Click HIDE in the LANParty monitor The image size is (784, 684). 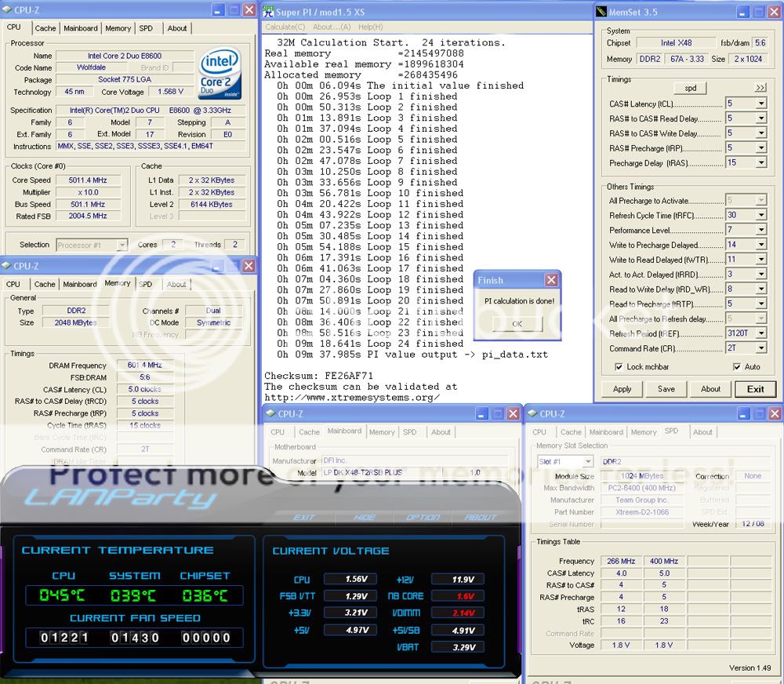pyautogui.click(x=364, y=517)
